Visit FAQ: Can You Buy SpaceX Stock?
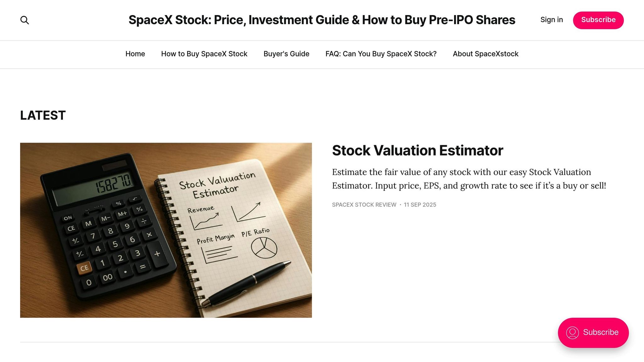The width and height of the screenshot is (644, 362). pos(381,54)
